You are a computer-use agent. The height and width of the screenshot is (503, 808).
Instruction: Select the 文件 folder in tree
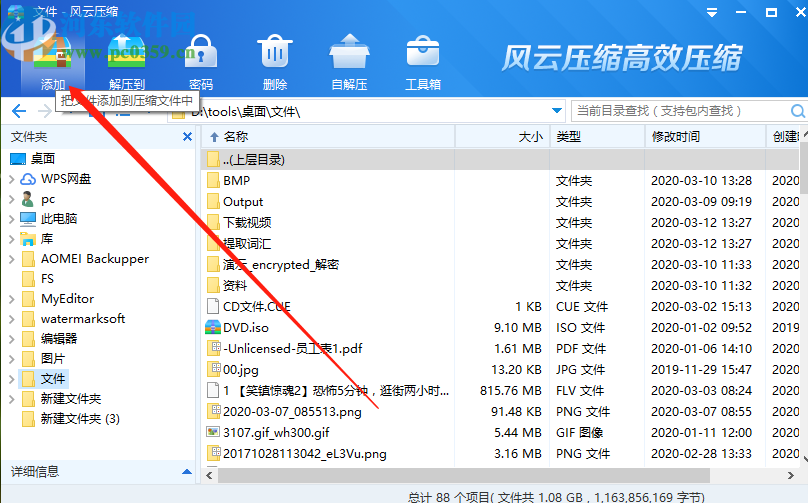[x=53, y=379]
